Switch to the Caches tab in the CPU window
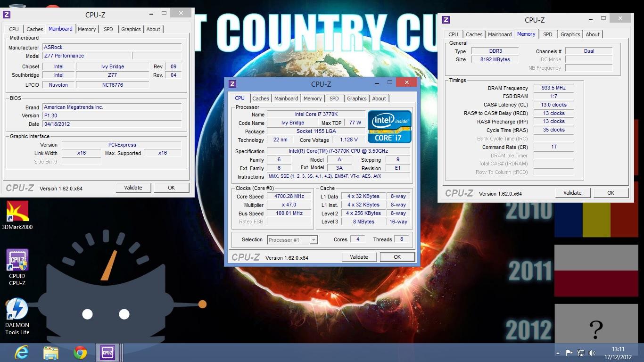The image size is (644, 362). tap(260, 99)
